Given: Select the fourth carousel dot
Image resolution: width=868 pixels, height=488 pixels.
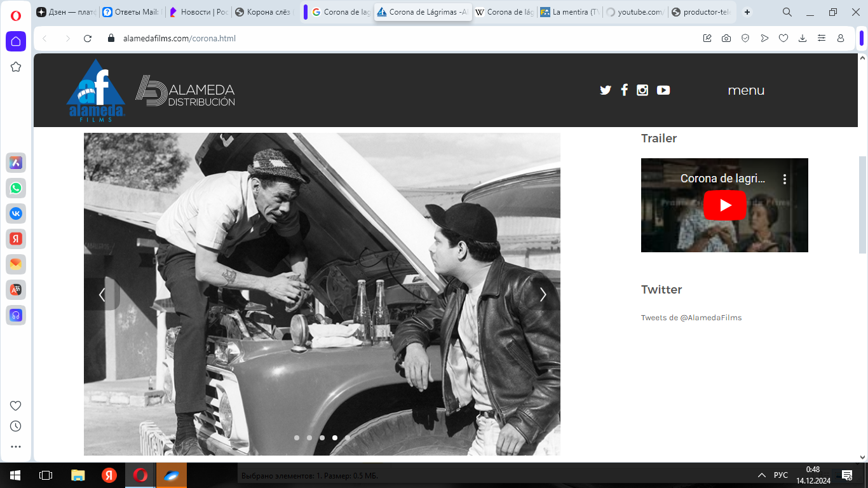Looking at the screenshot, I should [335, 438].
